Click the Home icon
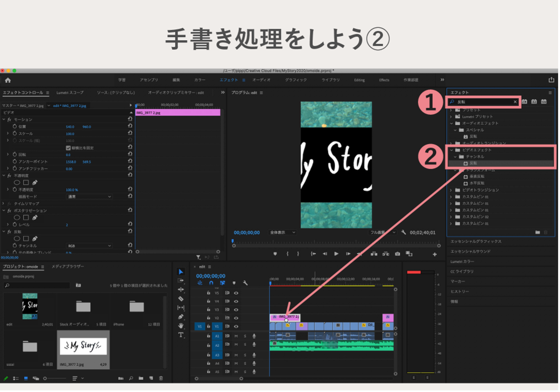This screenshot has height=392, width=560. (x=8, y=81)
